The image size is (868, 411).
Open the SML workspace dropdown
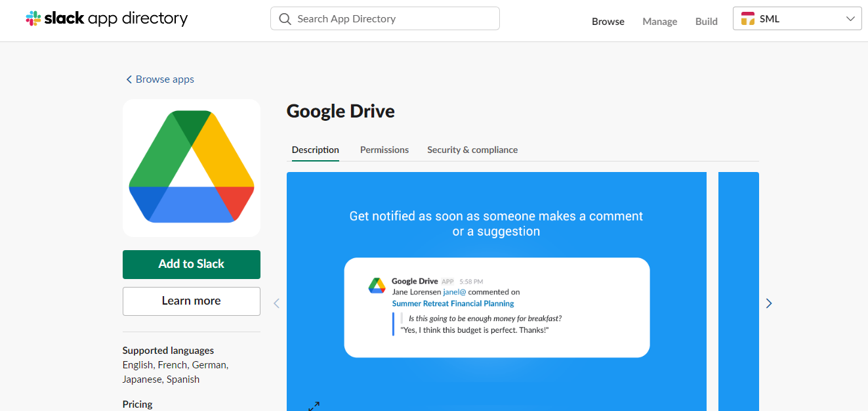(x=797, y=19)
